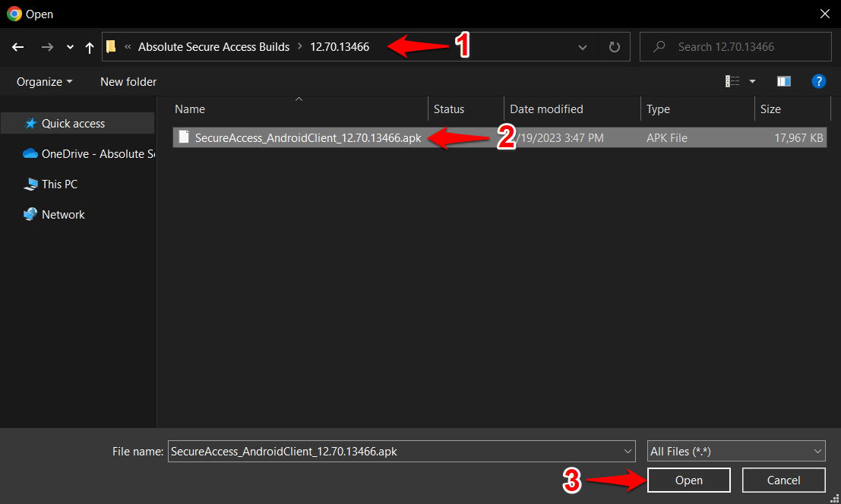Click the This PC computer icon
Screen dimensions: 841x504
tap(30, 184)
